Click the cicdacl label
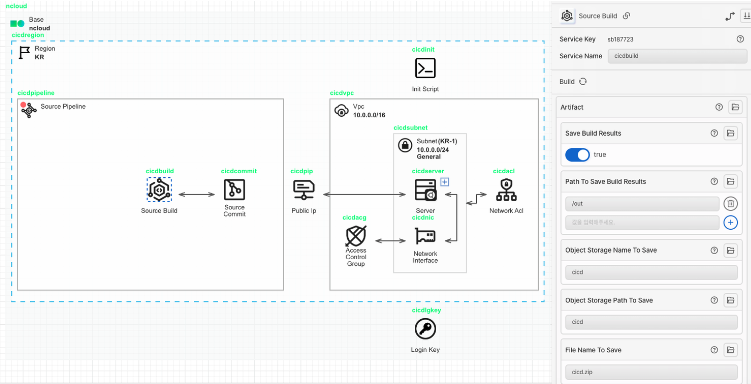This screenshot has height=384, width=751. 503,171
